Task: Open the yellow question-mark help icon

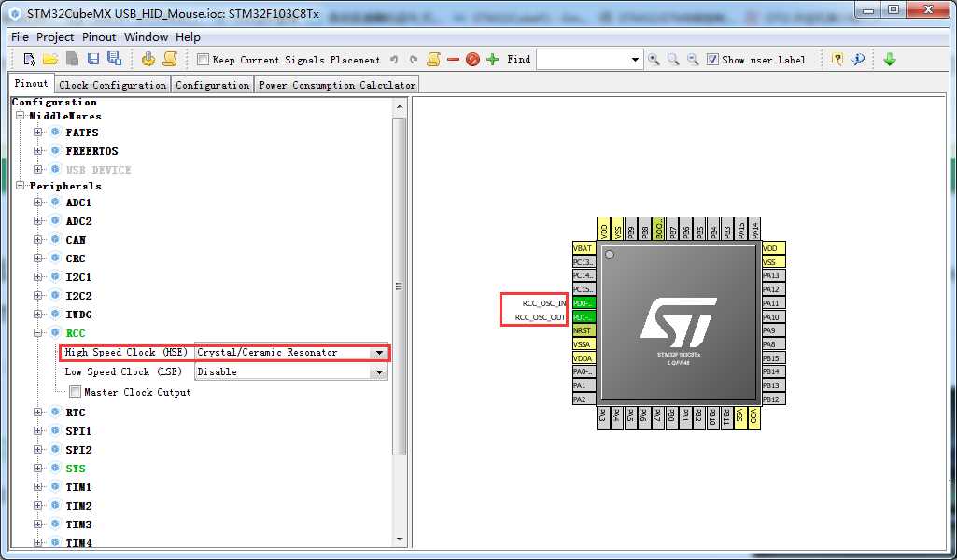Action: 837,59
